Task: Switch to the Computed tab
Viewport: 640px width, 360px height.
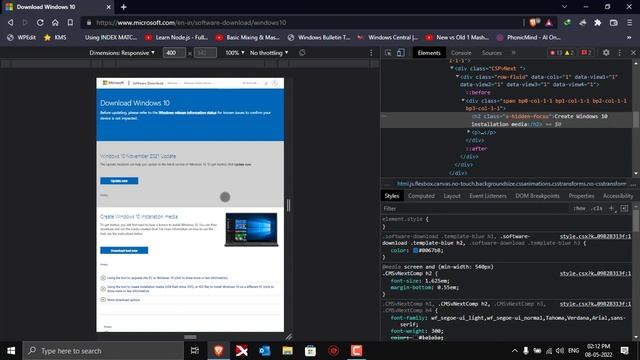Action: click(421, 196)
